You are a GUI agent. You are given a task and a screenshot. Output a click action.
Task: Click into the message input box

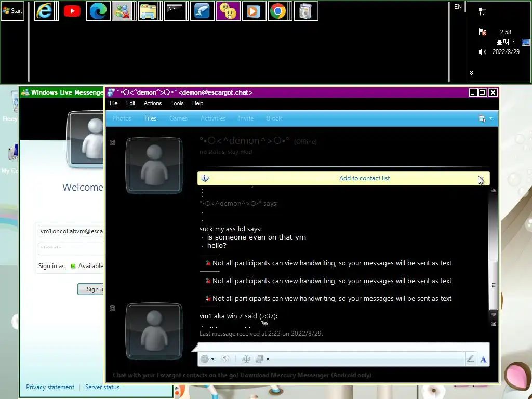(x=343, y=347)
